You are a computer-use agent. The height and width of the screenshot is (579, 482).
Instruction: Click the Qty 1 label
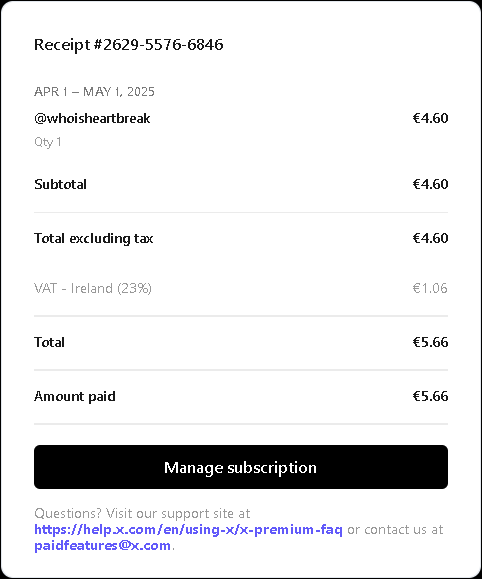pos(48,142)
